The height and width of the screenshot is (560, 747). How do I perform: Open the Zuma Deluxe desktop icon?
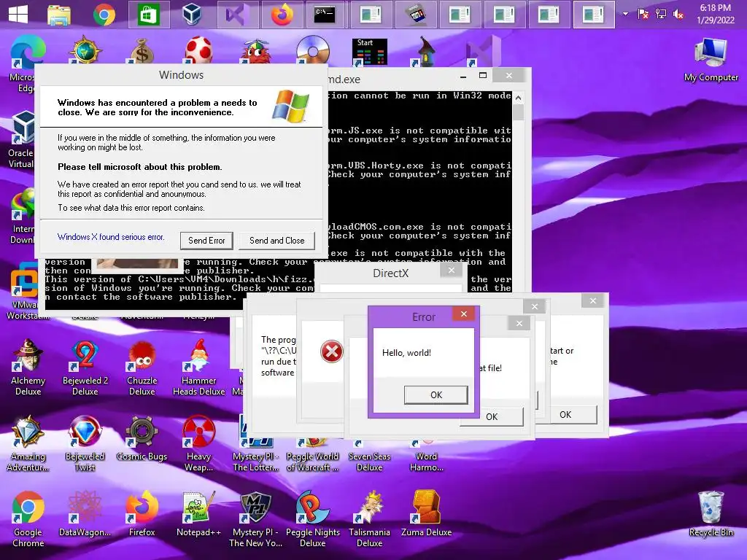coord(426,513)
